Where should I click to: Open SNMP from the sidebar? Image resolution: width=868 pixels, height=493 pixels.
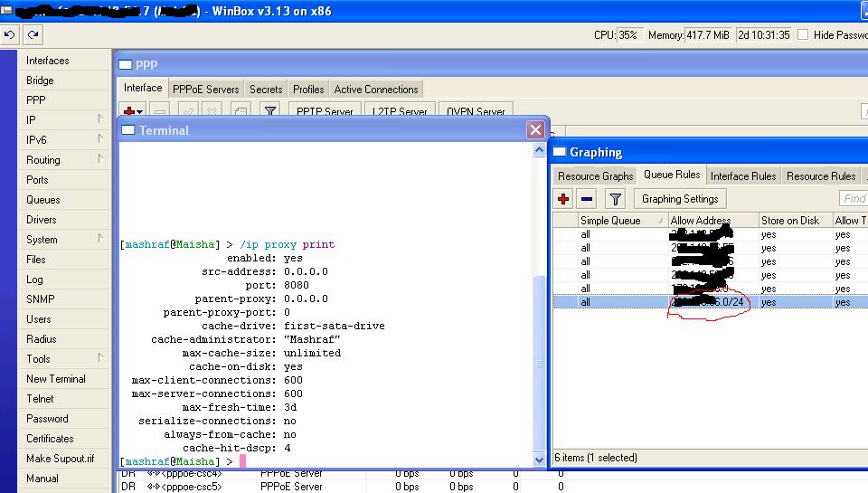click(x=41, y=299)
